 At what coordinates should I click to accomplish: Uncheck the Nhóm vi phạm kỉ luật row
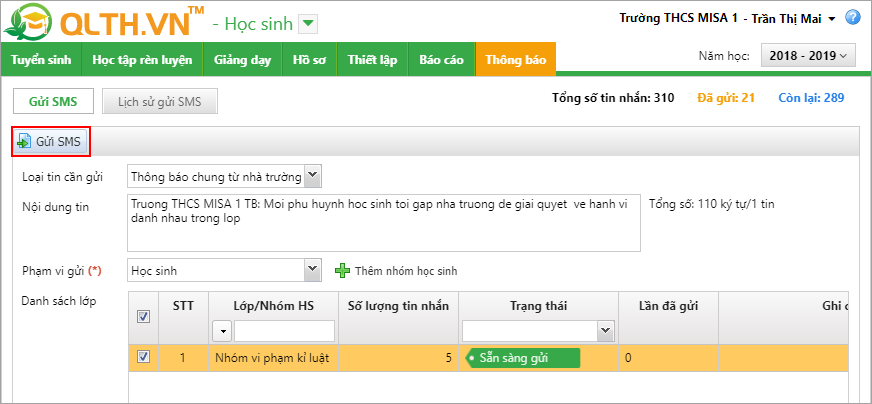[x=143, y=357]
